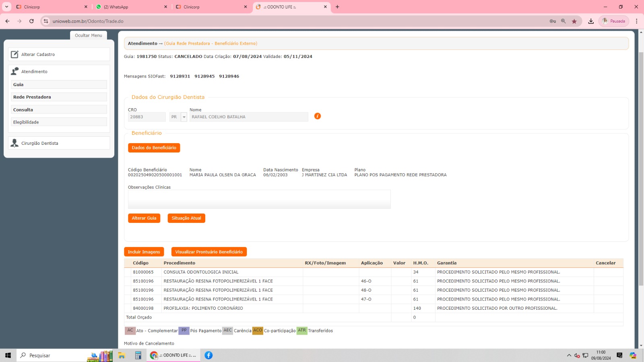Click the browser forward arrow
The height and width of the screenshot is (362, 644).
click(x=19, y=21)
